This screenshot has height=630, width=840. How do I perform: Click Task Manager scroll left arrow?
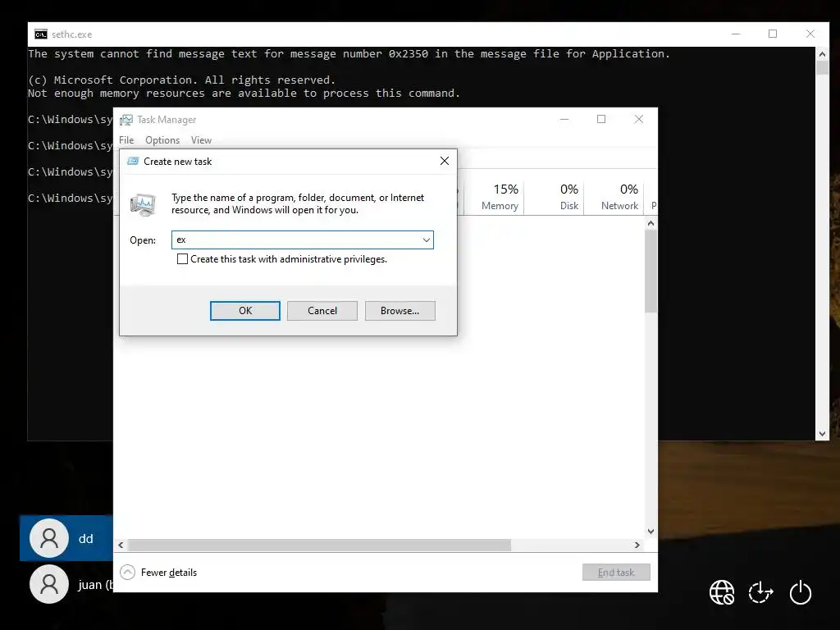121,545
